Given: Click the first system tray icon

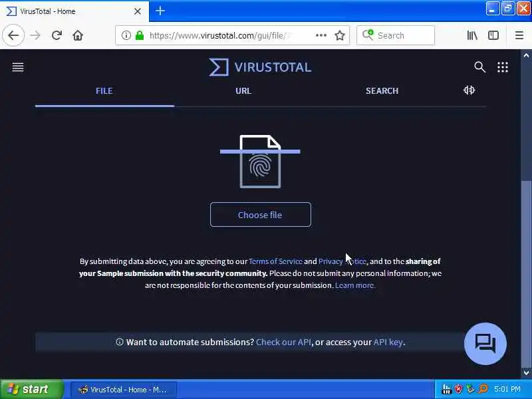Looking at the screenshot, I should point(446,389).
